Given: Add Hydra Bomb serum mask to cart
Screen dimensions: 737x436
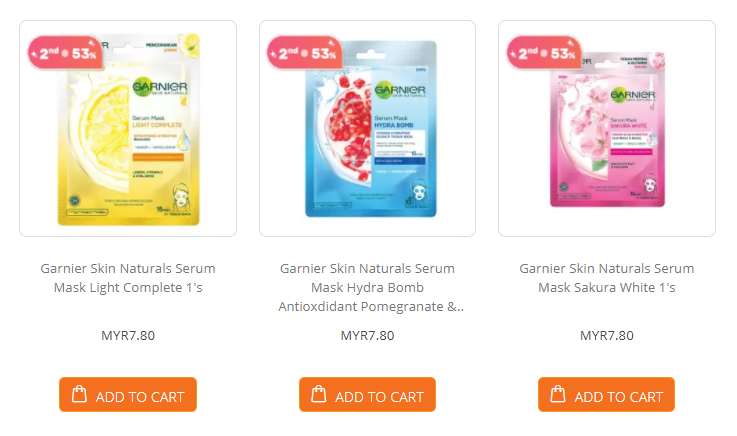Looking at the screenshot, I should point(367,395).
